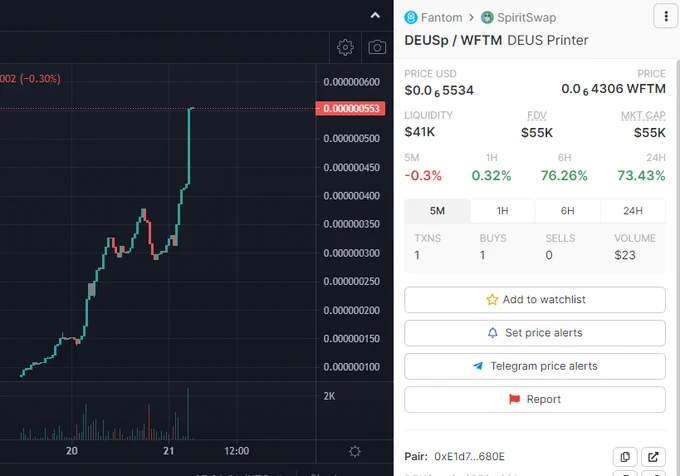Collapse the chart using the up chevron
This screenshot has height=476, width=680.
click(x=375, y=16)
